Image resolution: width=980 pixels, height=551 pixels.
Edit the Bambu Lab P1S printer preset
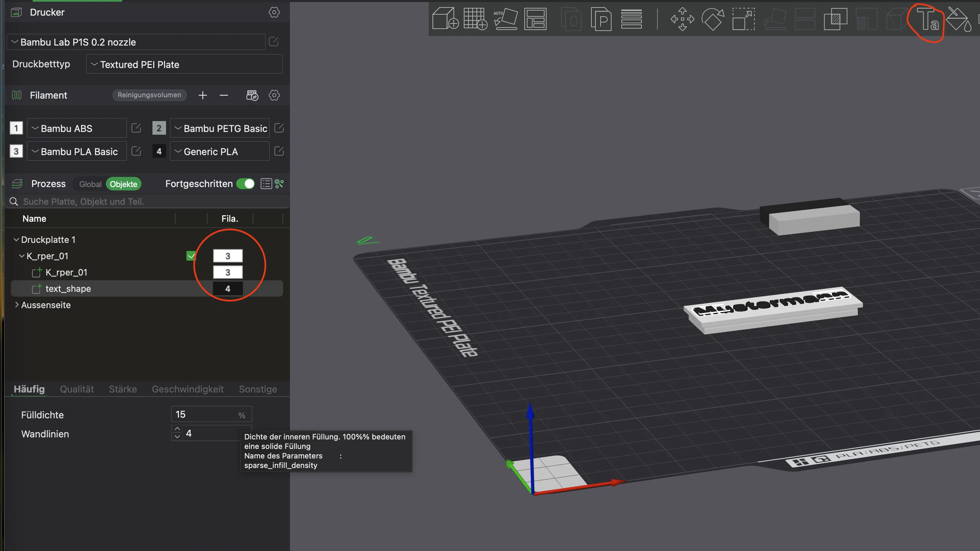[274, 41]
